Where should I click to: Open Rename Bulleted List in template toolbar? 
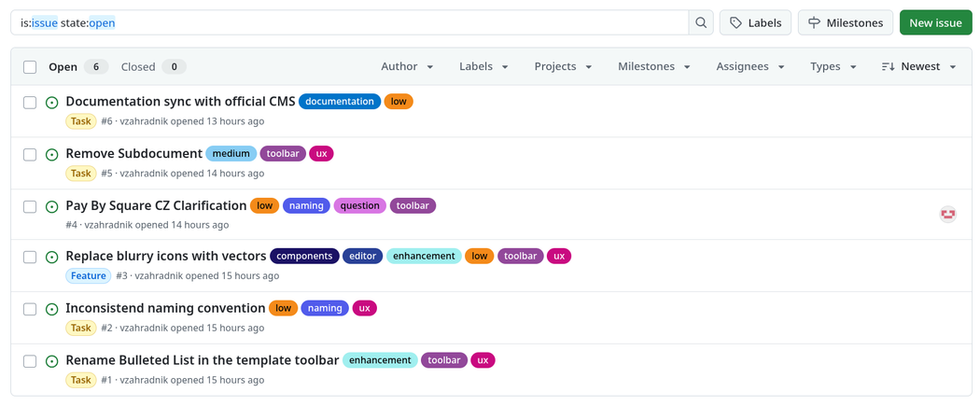203,359
